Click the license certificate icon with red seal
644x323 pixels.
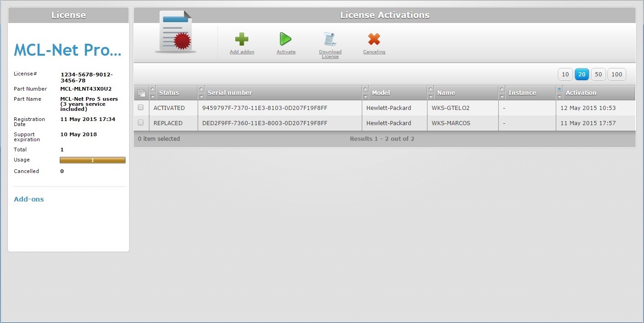point(175,32)
